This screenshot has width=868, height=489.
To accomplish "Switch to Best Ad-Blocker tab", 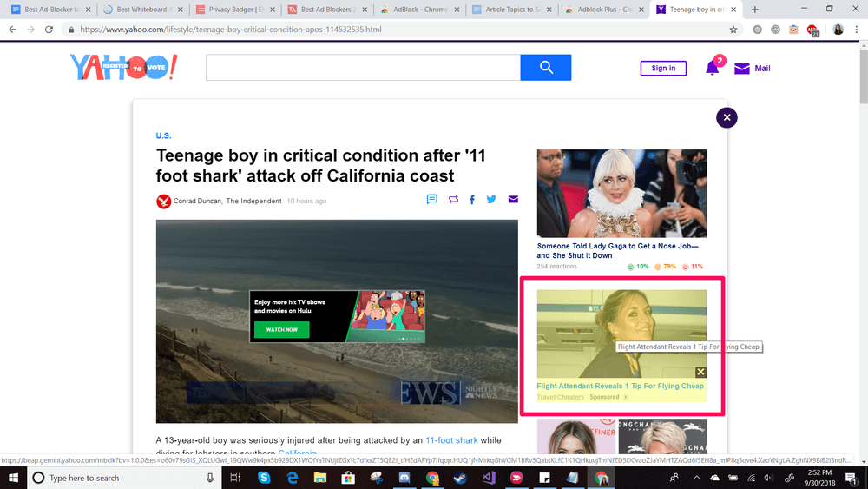I will 51,10.
